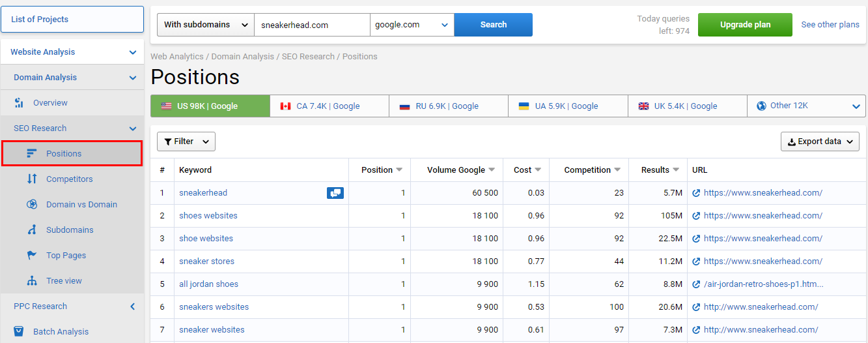
Task: Click the Domain vs Domain icon
Action: pos(32,204)
